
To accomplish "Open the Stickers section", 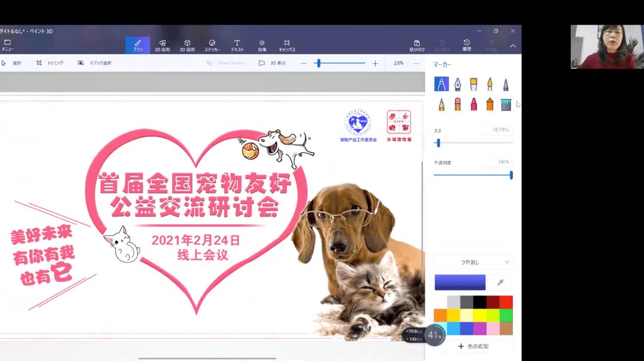I will [x=212, y=45].
